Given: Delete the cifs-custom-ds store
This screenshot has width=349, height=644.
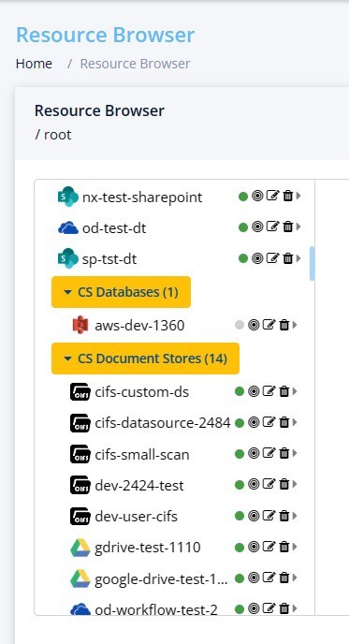Looking at the screenshot, I should [284, 391].
